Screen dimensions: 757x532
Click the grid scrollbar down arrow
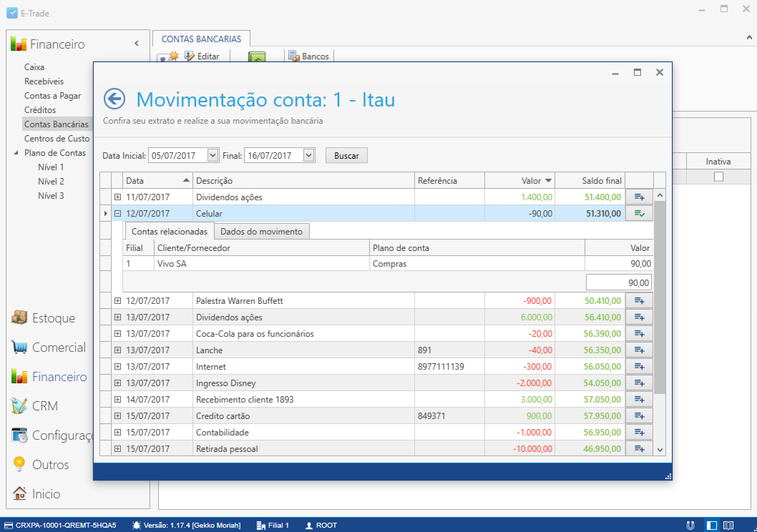coord(660,450)
